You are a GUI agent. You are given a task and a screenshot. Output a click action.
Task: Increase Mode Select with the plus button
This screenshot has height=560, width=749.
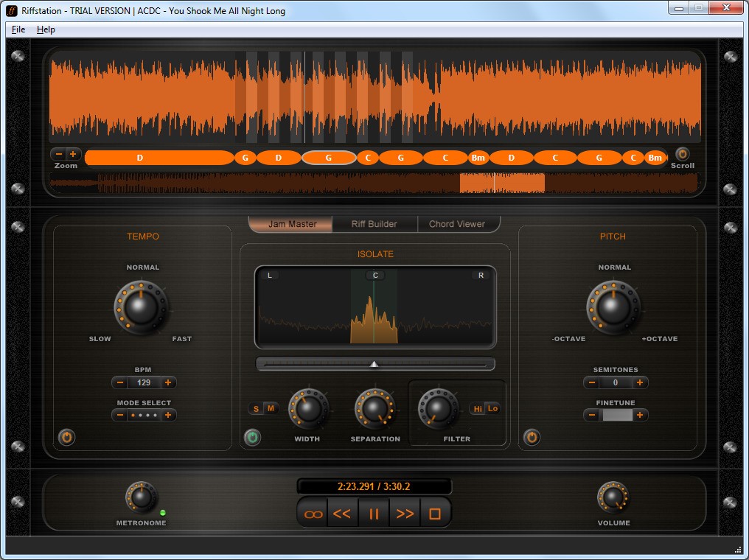tap(168, 415)
